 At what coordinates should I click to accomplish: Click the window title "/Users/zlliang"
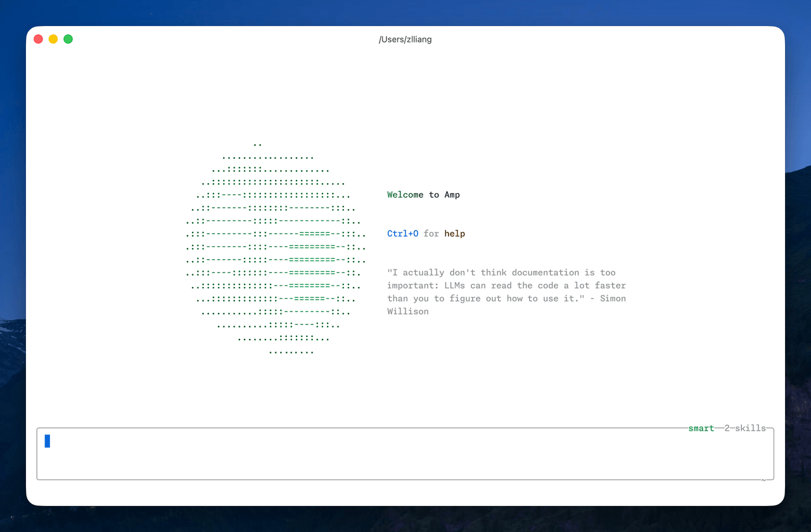point(405,39)
